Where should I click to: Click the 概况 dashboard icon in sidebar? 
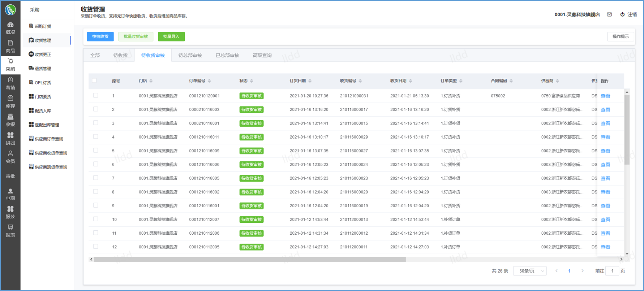coord(10,25)
